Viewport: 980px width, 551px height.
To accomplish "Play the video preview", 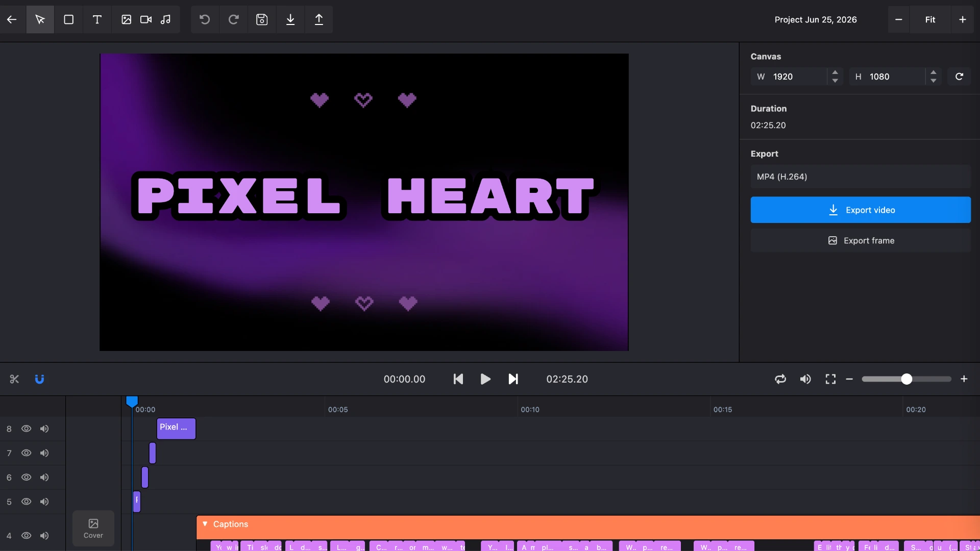I will pos(485,379).
